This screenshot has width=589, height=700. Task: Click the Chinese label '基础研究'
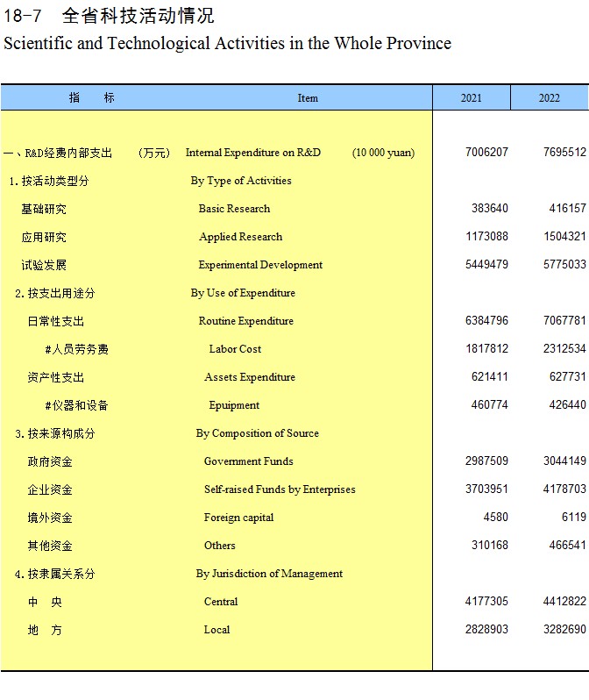pyautogui.click(x=44, y=209)
